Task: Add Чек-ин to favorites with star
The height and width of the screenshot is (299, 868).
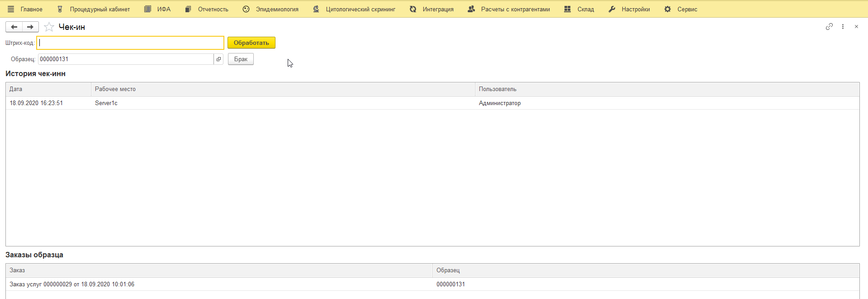Action: (x=49, y=27)
